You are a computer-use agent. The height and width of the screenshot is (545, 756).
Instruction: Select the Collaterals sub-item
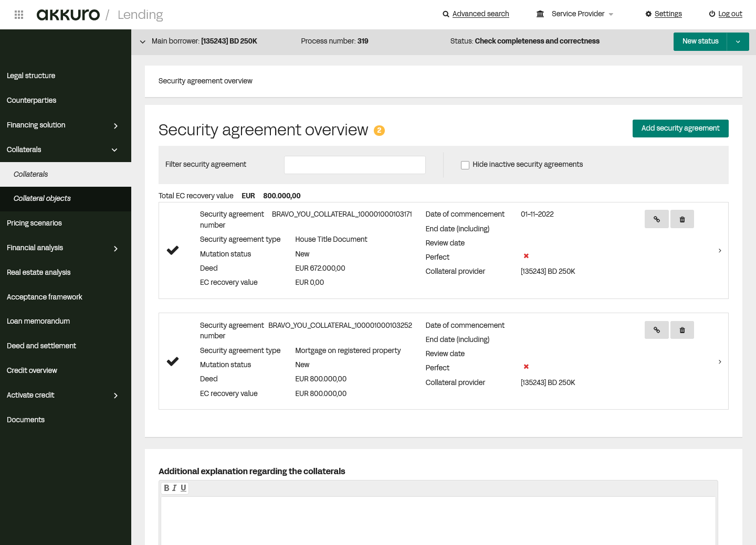(66, 174)
